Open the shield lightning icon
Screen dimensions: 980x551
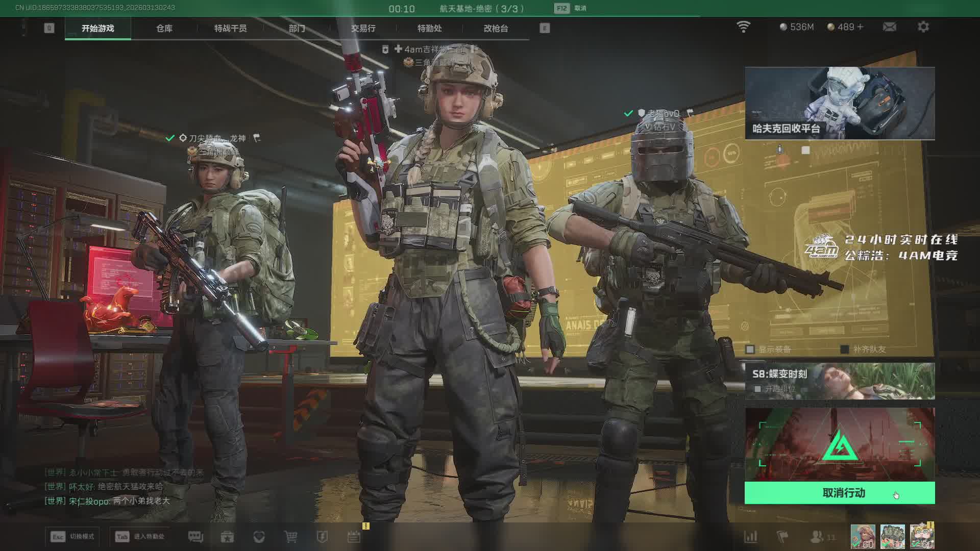322,537
